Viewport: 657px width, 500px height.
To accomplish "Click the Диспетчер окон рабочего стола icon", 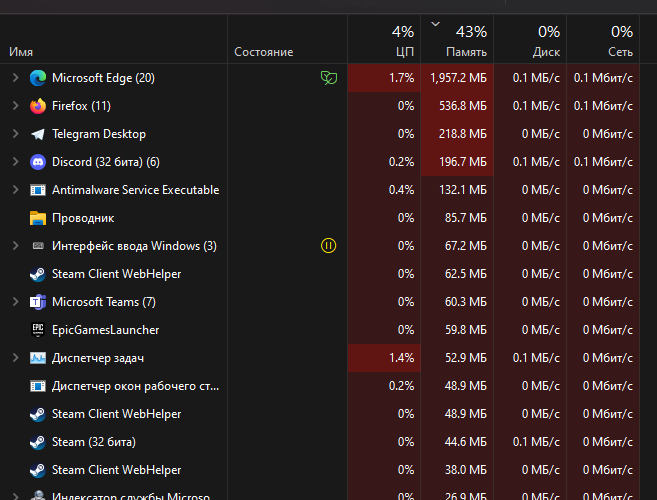I will point(38,386).
